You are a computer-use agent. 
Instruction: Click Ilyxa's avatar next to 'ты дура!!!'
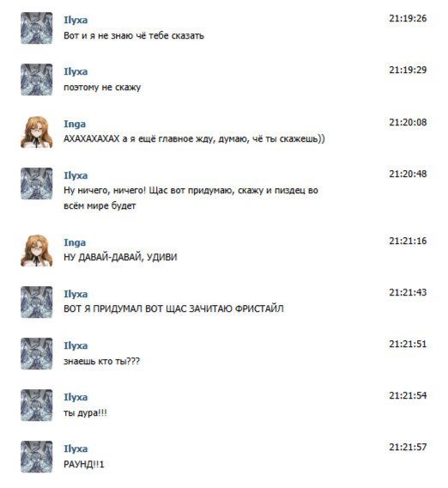[36, 406]
